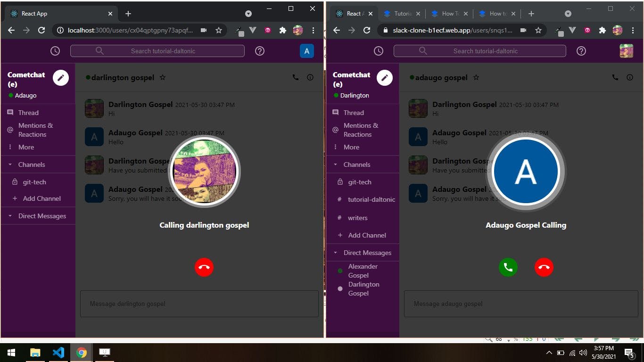Open the help question mark icon
Image resolution: width=644 pixels, height=362 pixels.
coord(259,50)
